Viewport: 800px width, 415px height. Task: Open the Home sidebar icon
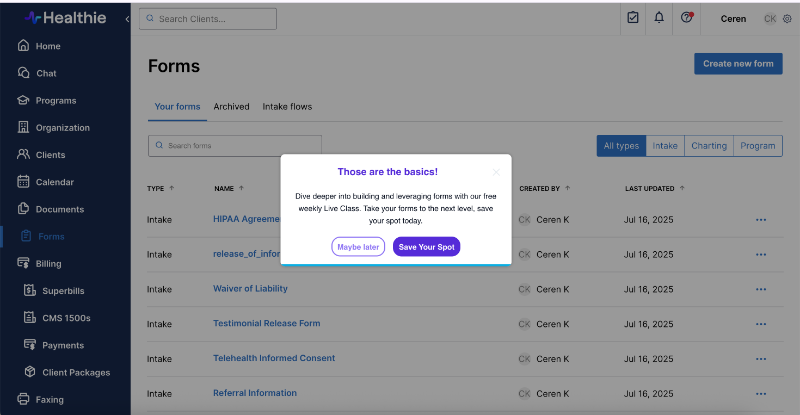coord(23,45)
